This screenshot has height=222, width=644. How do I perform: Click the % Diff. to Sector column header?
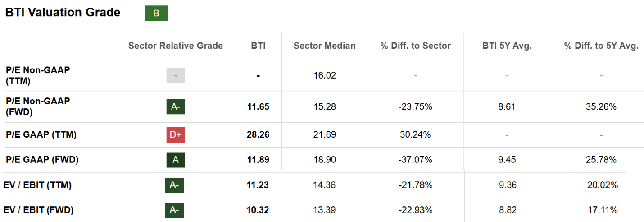pos(415,46)
